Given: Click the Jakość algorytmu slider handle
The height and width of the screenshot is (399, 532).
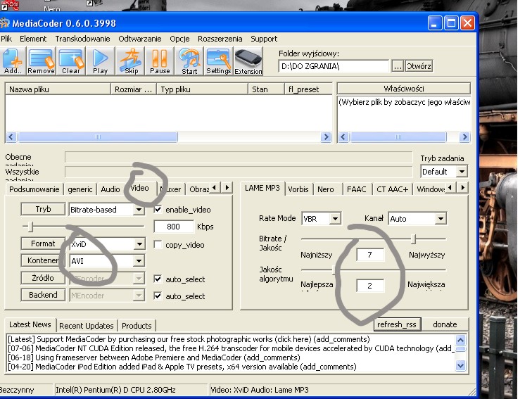Looking at the screenshot, I should pos(334,270).
